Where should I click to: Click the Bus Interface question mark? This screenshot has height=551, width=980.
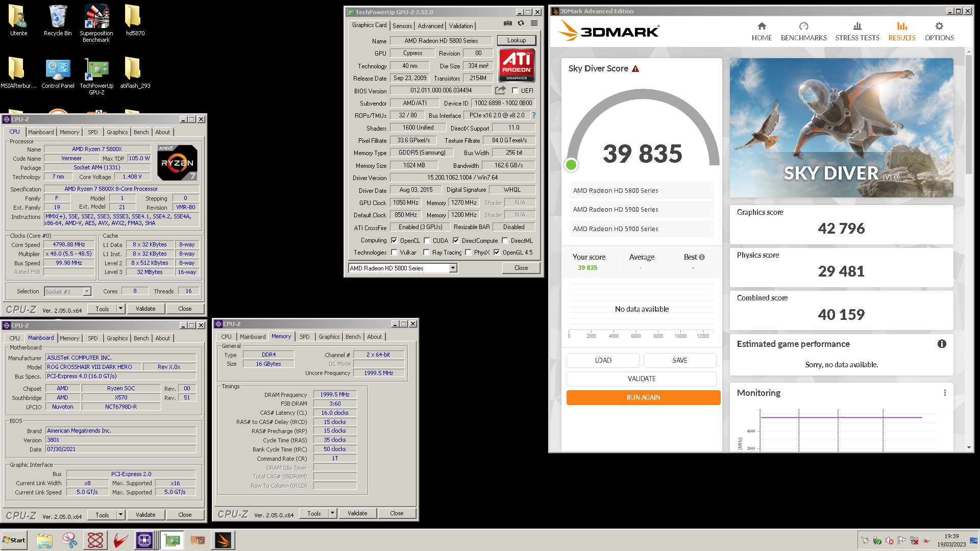(x=534, y=115)
